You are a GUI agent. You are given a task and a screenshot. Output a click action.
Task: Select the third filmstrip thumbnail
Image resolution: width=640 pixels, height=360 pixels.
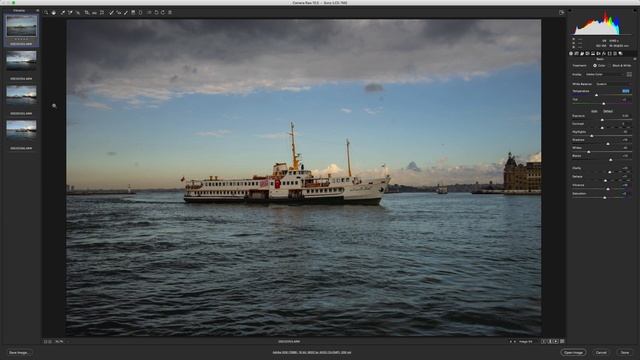click(x=21, y=95)
